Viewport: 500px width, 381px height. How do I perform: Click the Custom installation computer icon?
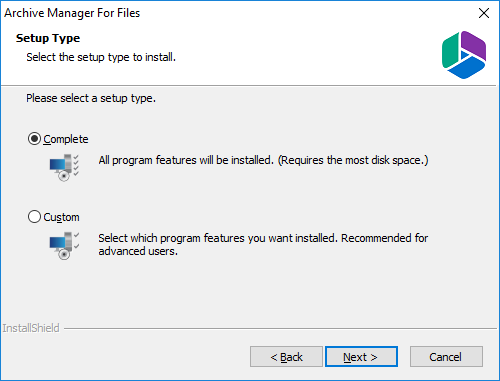64,246
